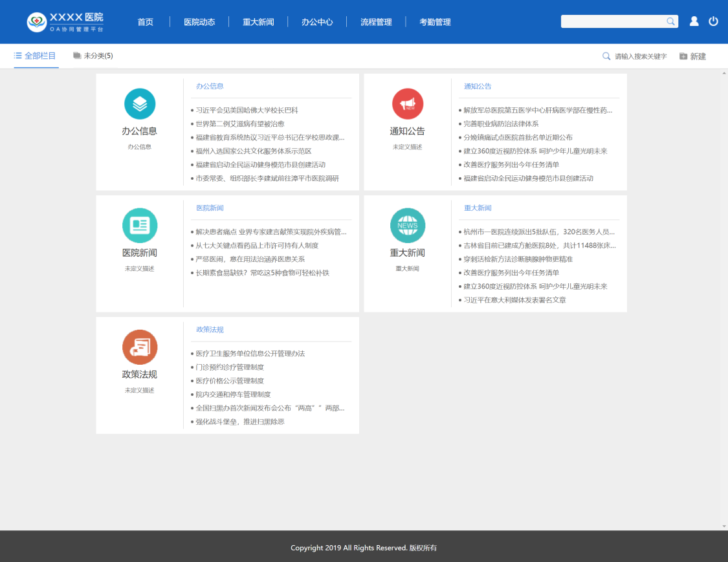The height and width of the screenshot is (562, 728).
Task: Open article 完善职业病防治法律体系
Action: [x=501, y=124]
